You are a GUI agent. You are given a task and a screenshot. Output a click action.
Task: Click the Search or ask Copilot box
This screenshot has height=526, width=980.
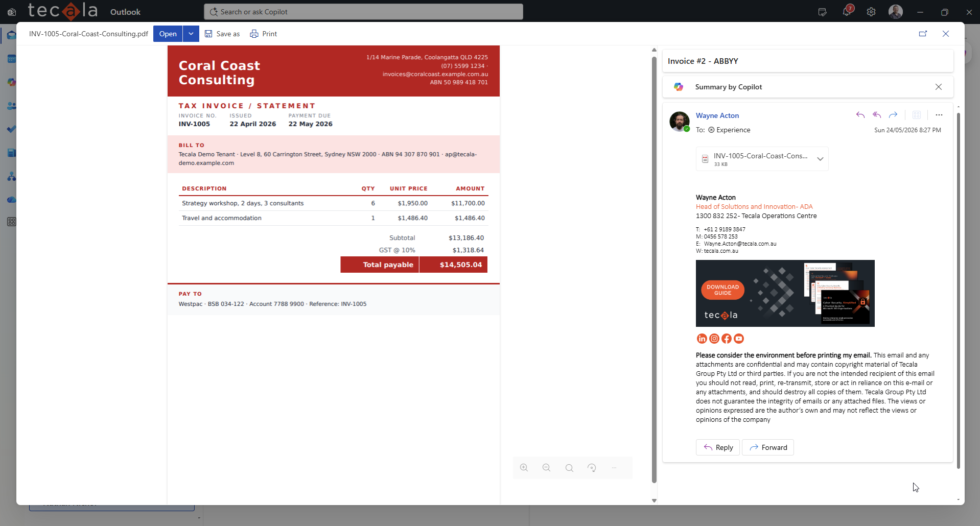(363, 12)
